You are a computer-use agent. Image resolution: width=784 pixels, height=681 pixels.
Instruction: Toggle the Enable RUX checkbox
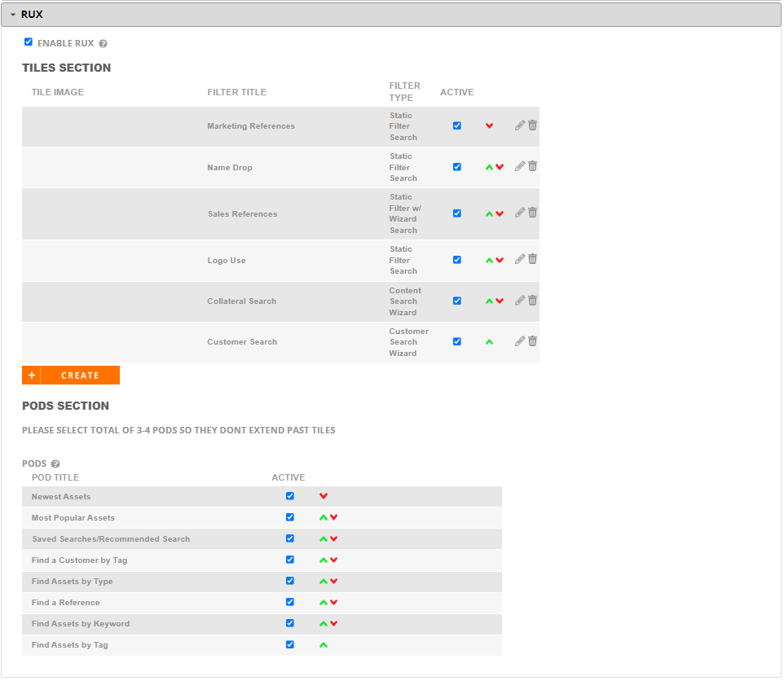[29, 42]
